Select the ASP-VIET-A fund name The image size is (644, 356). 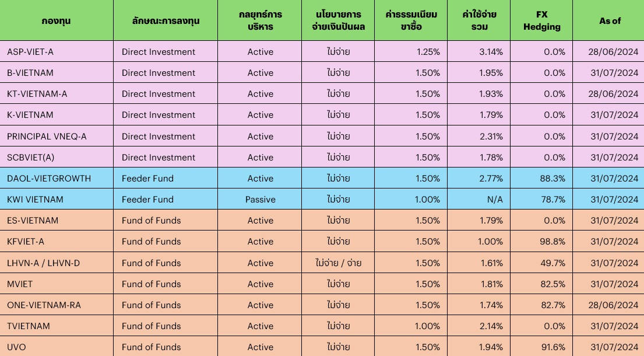[30, 52]
